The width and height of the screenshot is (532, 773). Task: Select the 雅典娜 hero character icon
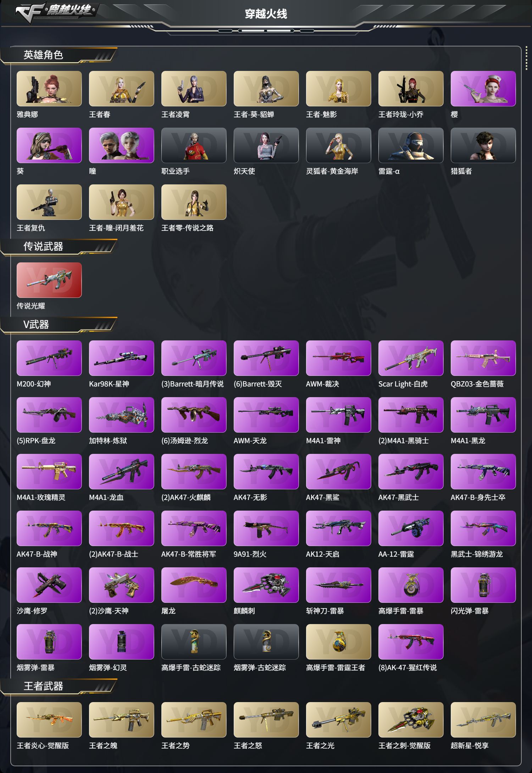49,89
